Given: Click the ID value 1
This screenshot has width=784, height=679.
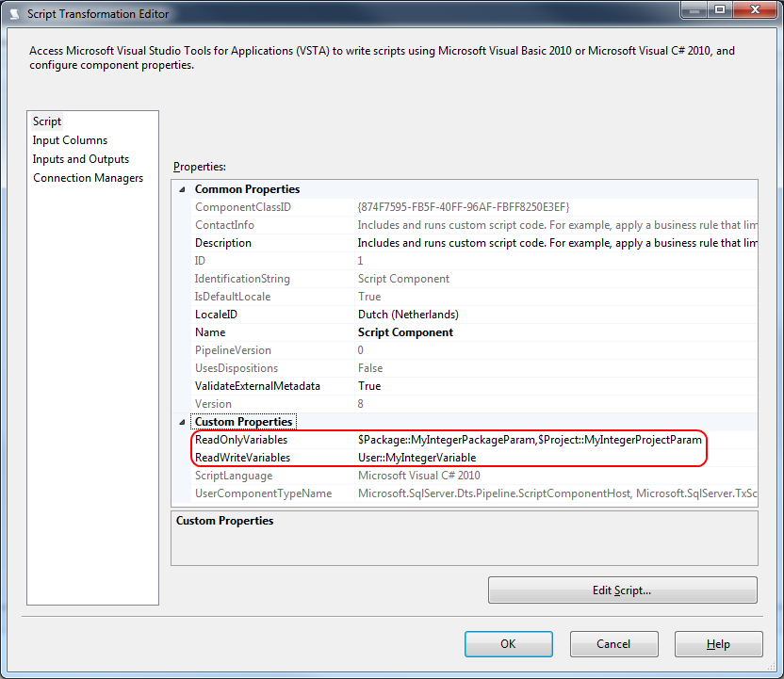Looking at the screenshot, I should (361, 261).
